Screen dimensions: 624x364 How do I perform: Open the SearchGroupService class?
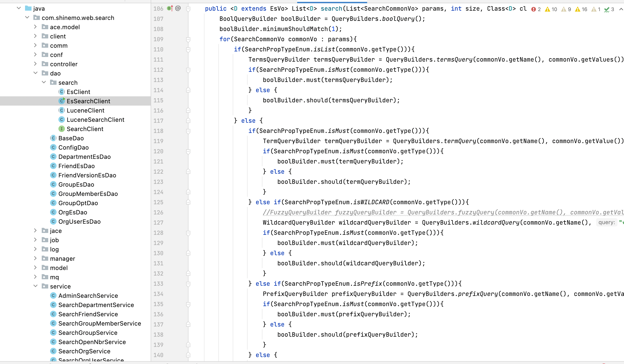click(x=88, y=333)
